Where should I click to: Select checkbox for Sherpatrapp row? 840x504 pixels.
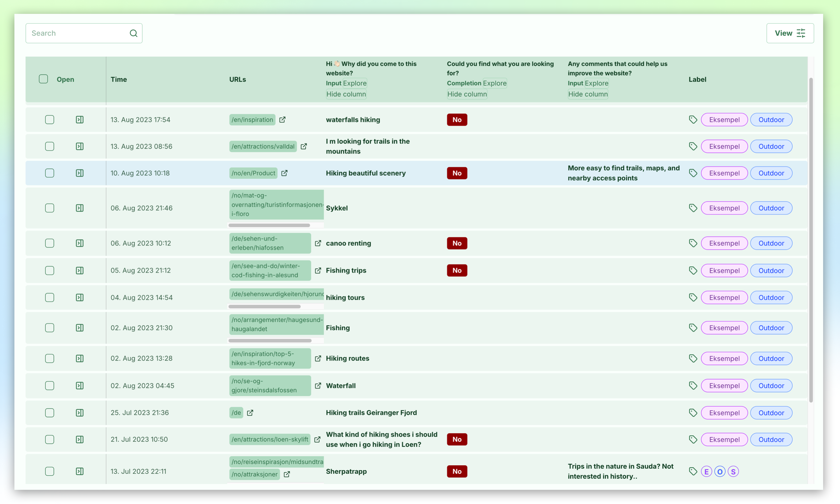(x=50, y=471)
